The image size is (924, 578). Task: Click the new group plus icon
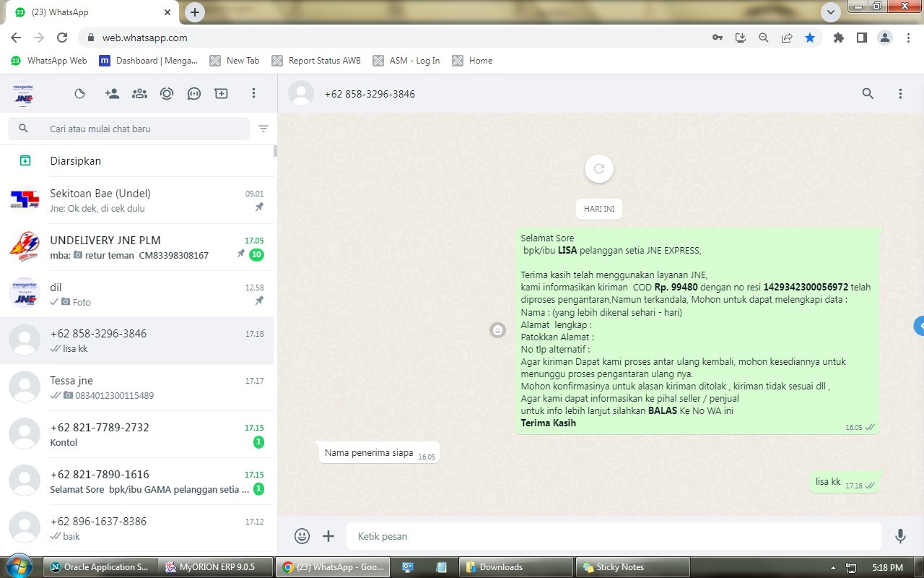pos(221,93)
